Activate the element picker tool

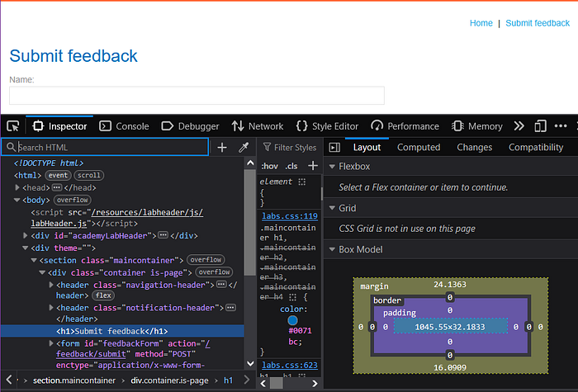click(13, 126)
